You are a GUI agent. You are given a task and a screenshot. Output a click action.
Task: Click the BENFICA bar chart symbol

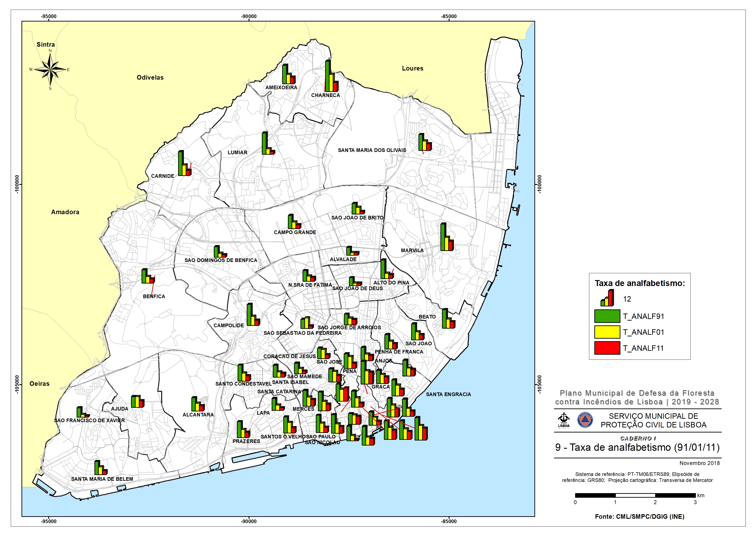[x=148, y=276]
